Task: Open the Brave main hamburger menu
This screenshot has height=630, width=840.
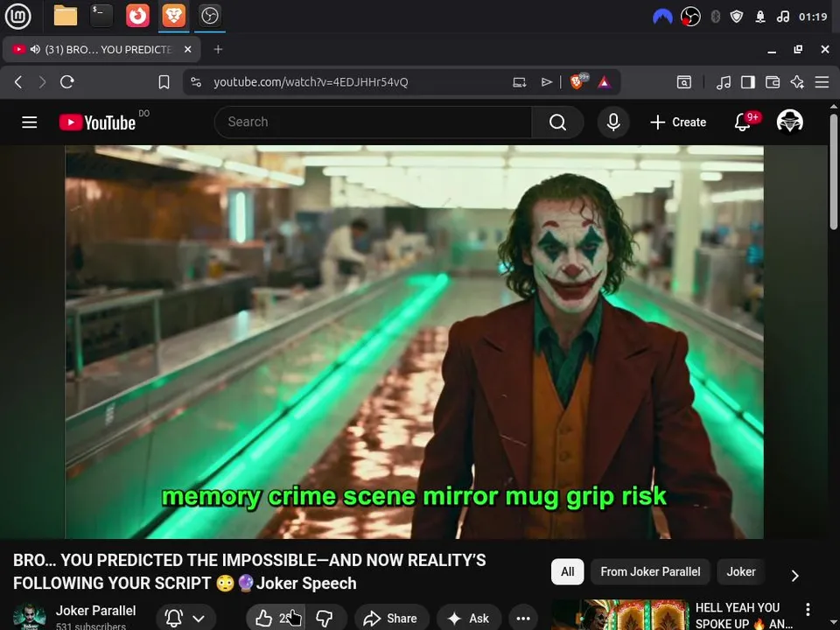Action: pyautogui.click(x=822, y=82)
